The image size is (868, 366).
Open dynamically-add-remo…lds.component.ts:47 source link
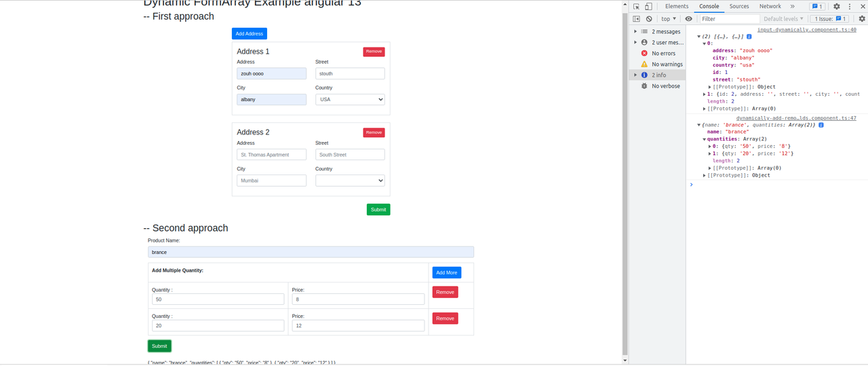point(796,118)
